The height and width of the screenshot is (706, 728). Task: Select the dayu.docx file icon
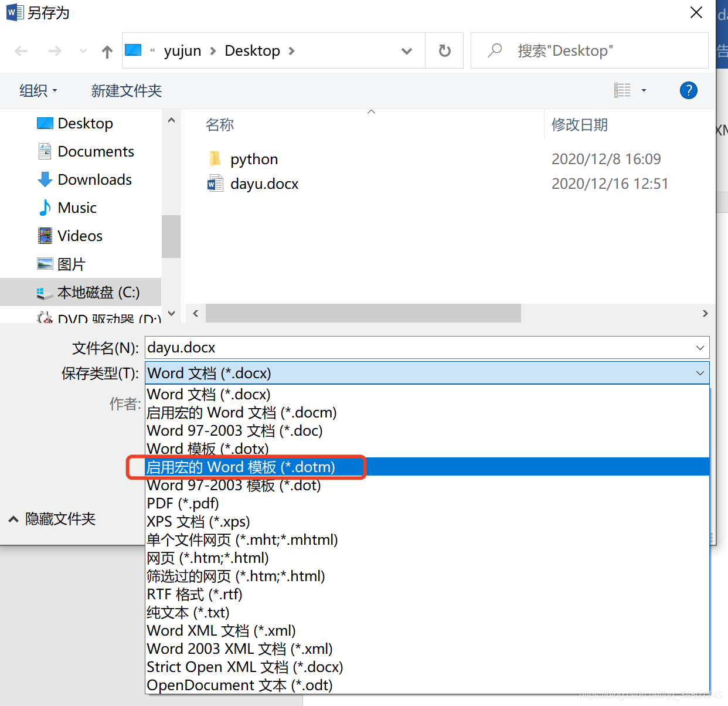(215, 184)
